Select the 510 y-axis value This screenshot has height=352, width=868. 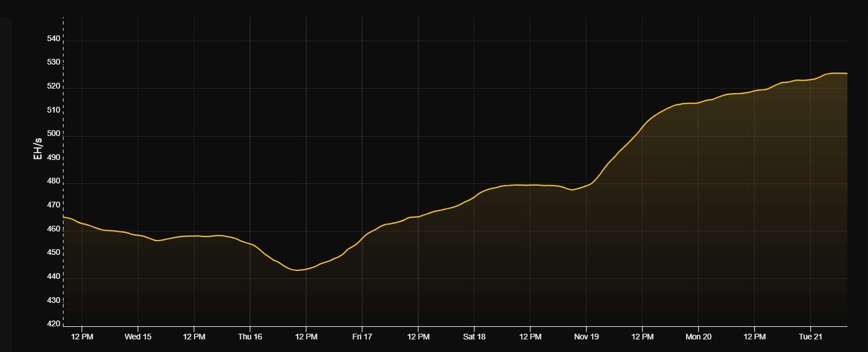[53, 110]
